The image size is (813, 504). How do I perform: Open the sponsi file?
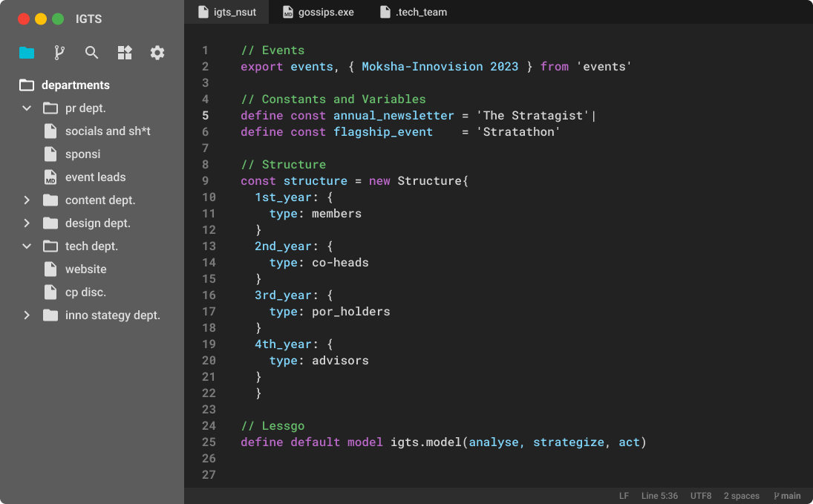(83, 154)
